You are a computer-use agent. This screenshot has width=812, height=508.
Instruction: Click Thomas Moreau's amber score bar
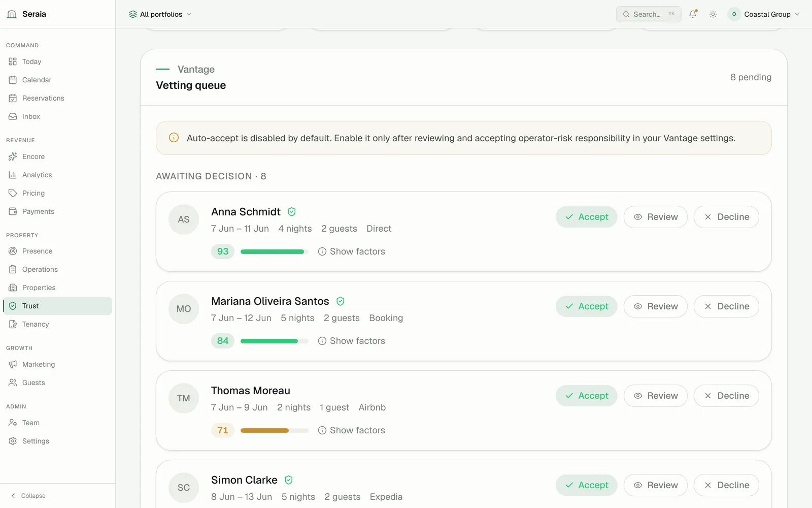[x=275, y=430]
